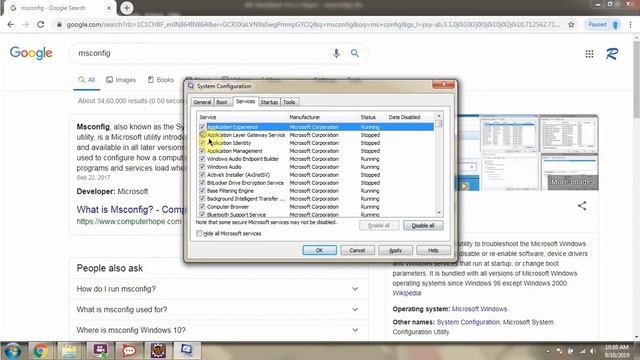This screenshot has width=640, height=360.
Task: Open the Microsoft Windows operating system link
Action: (479, 309)
